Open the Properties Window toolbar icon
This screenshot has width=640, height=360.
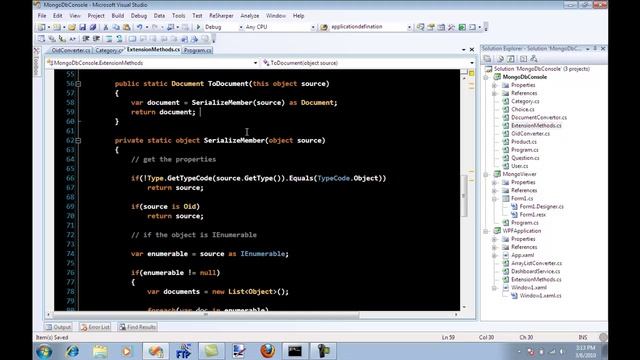[x=431, y=27]
